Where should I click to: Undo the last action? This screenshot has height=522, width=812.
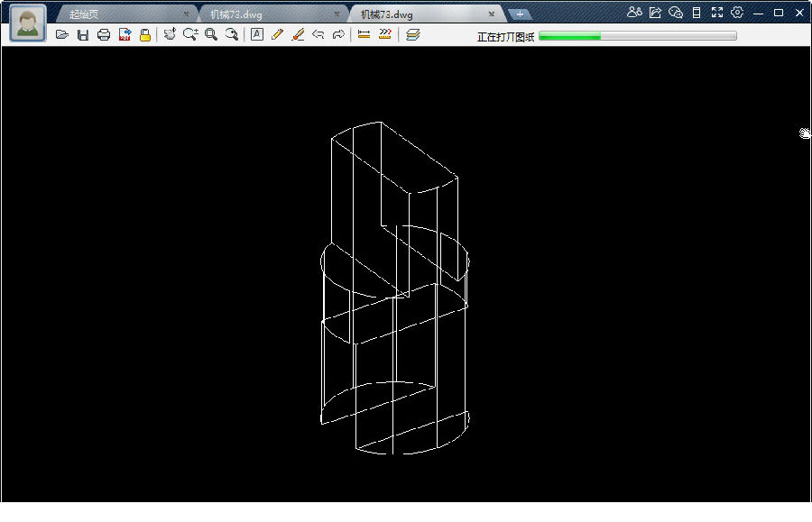[x=318, y=34]
